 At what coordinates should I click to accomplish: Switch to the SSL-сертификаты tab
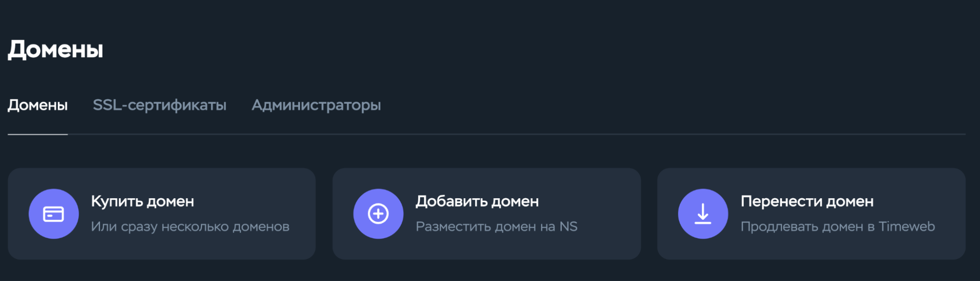point(159,105)
